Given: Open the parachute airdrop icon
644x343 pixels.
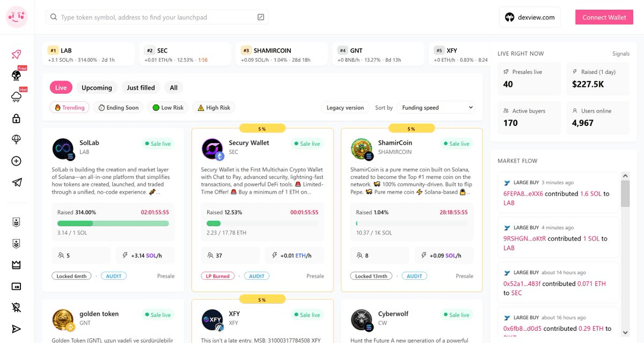Looking at the screenshot, I should coord(17,140).
